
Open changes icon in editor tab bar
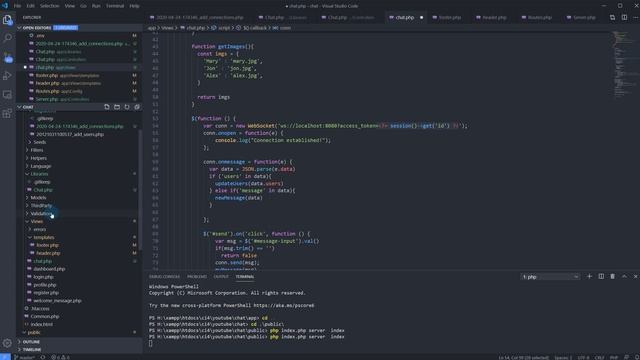click(612, 18)
